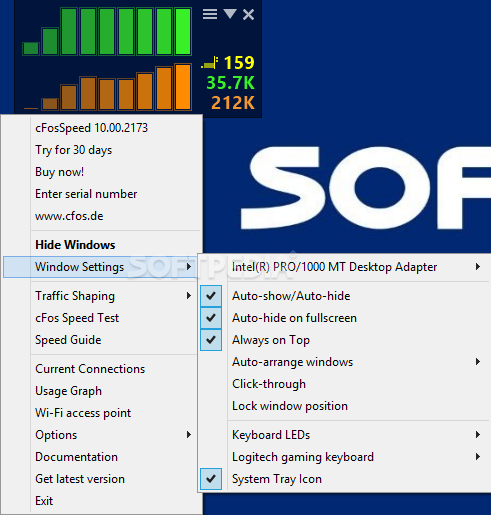Click the green download bar graph
Viewport: 491px width, 515px height.
(107, 31)
